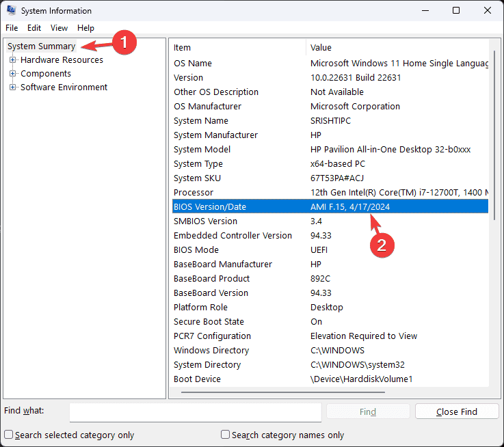Image resolution: width=504 pixels, height=447 pixels.
Task: Select the Secure Boot State row
Action: click(330, 322)
